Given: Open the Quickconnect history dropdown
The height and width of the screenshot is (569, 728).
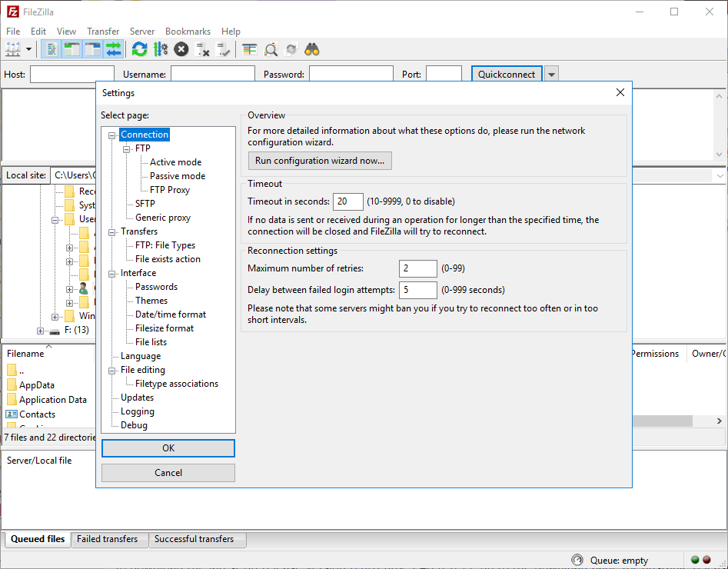Looking at the screenshot, I should [551, 75].
